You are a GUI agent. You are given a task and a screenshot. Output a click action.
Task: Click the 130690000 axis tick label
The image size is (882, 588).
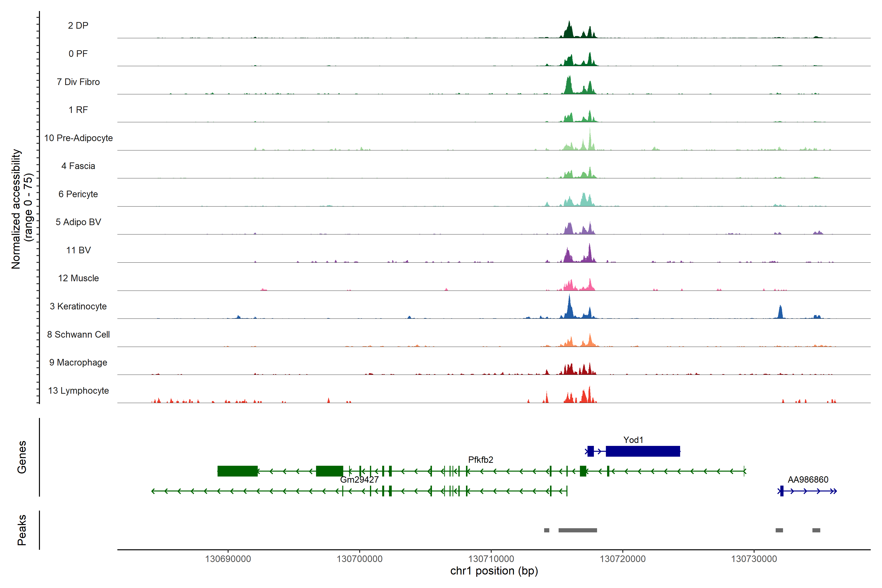[228, 559]
